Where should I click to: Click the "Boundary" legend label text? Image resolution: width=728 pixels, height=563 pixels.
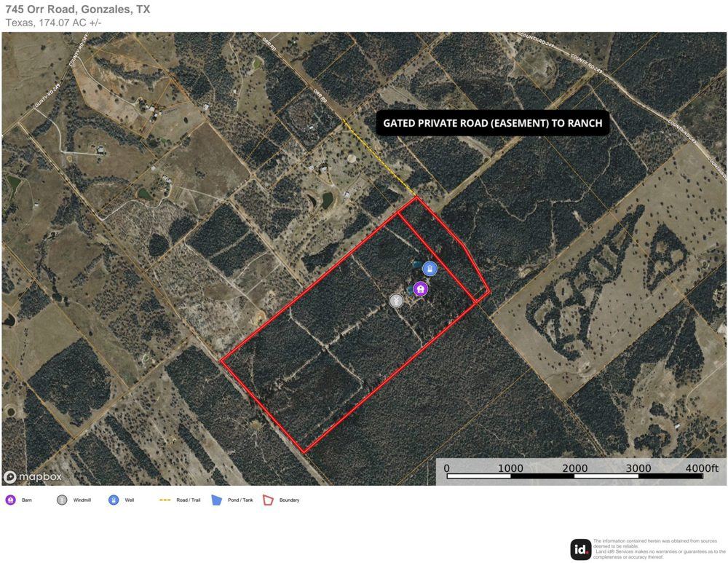click(x=289, y=500)
